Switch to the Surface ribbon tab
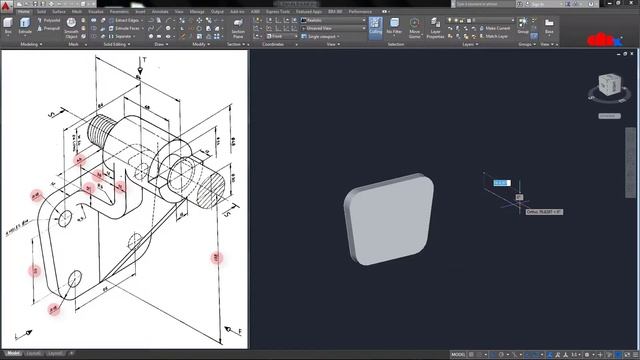 tap(59, 11)
